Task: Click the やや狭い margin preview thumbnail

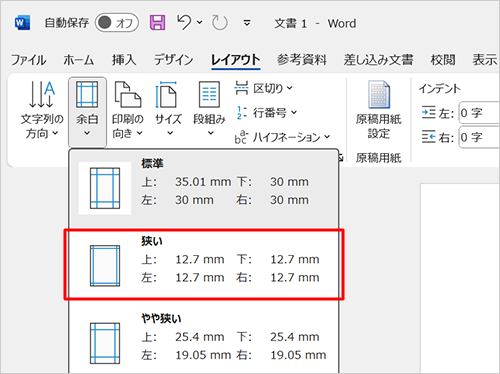Action: [105, 343]
